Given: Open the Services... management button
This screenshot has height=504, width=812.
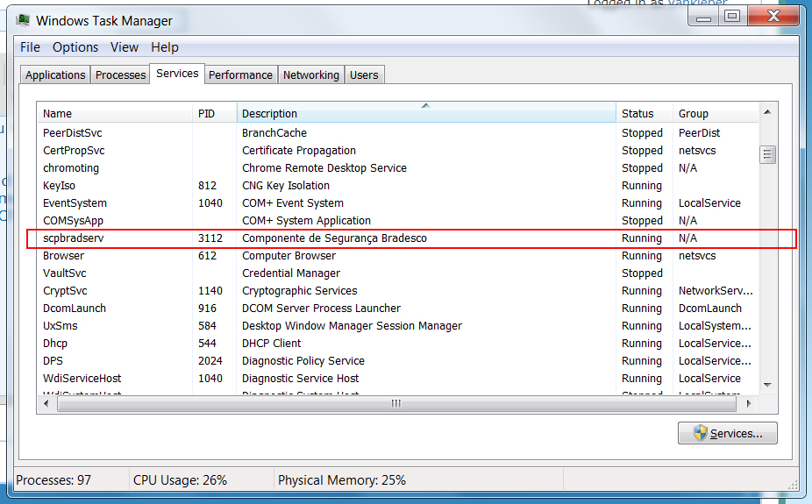Looking at the screenshot, I should pyautogui.click(x=728, y=433).
